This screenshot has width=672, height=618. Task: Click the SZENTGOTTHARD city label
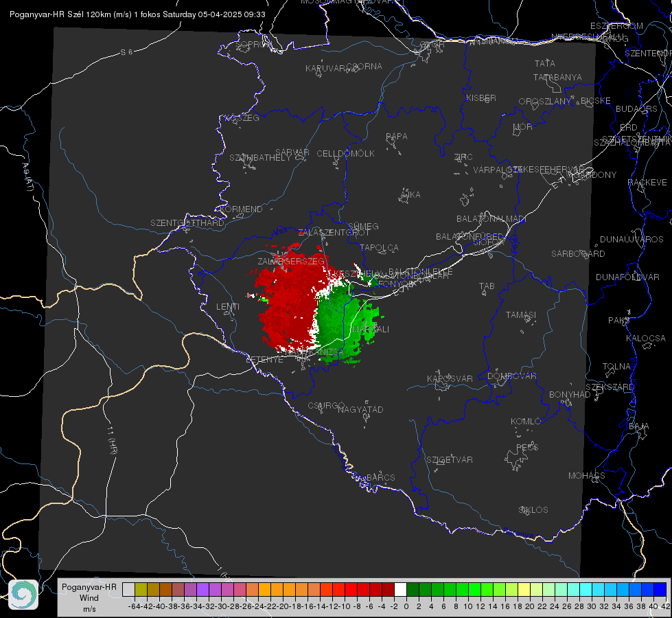coord(187,223)
